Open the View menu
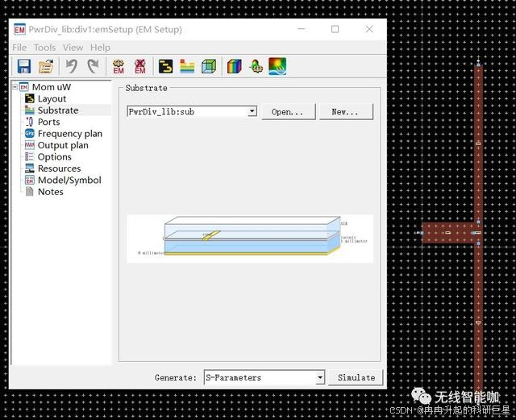This screenshot has width=516, height=420. pos(73,48)
